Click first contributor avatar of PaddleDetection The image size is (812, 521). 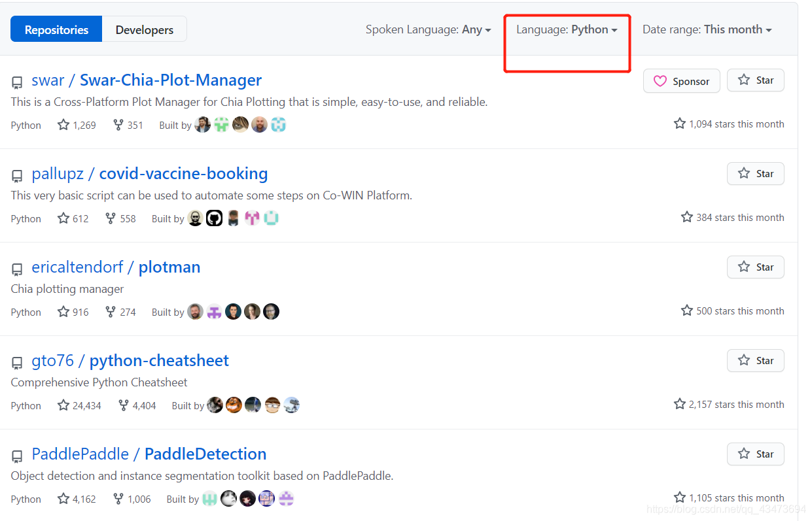coord(210,498)
